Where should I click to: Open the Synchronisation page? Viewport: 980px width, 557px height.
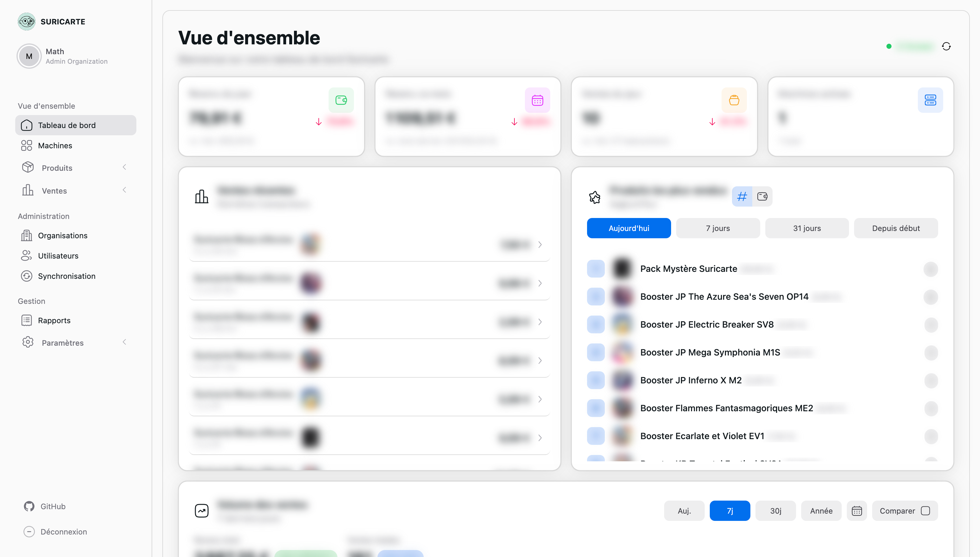tap(67, 276)
